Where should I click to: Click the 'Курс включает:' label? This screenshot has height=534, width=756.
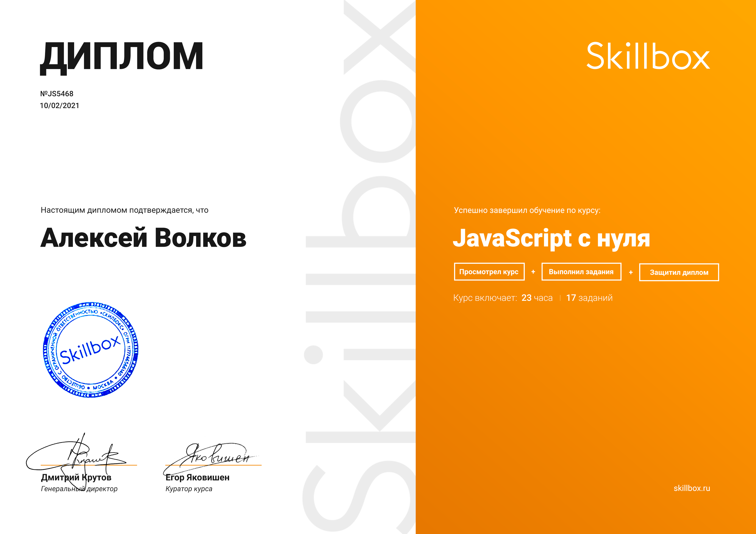[x=485, y=298]
